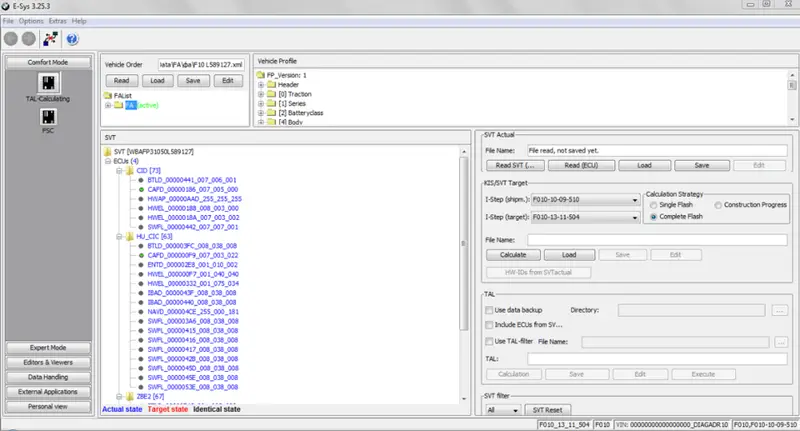Click the green dot beside CAFD_000000F9_007_003_022
Image resolution: width=800 pixels, height=431 pixels.
pos(141,255)
